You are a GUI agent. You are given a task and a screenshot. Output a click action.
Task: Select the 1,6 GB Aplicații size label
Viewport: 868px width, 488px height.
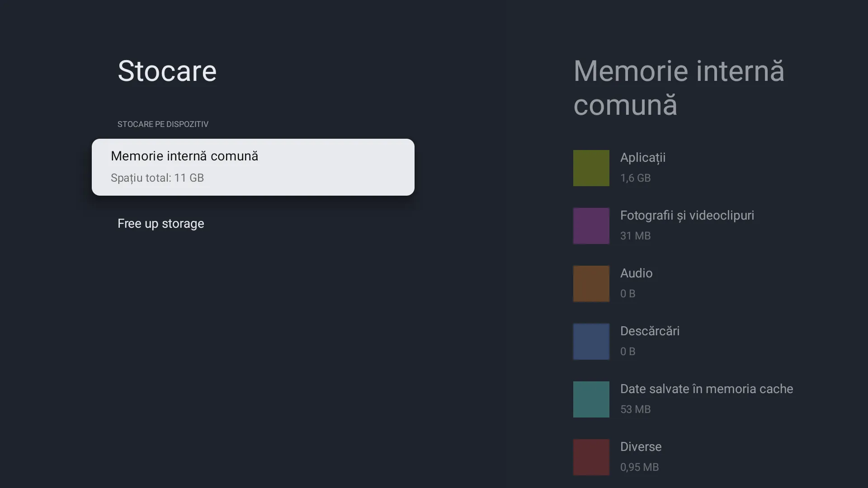pyautogui.click(x=636, y=178)
